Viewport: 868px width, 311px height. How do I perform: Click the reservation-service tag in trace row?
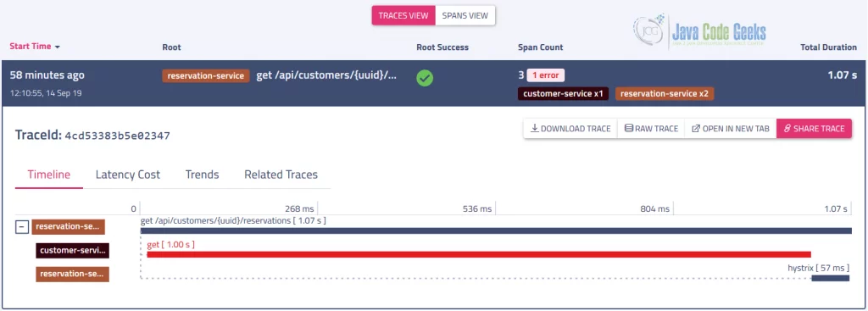tap(206, 75)
